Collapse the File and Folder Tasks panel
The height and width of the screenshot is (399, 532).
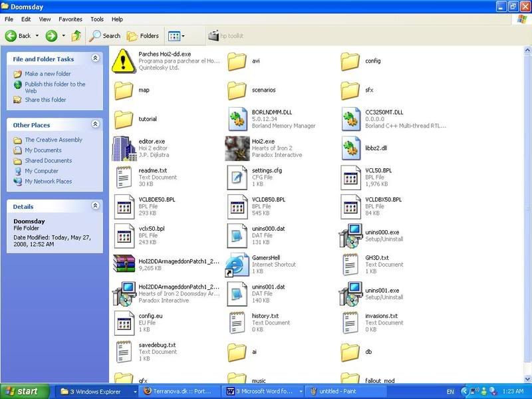tap(96, 59)
